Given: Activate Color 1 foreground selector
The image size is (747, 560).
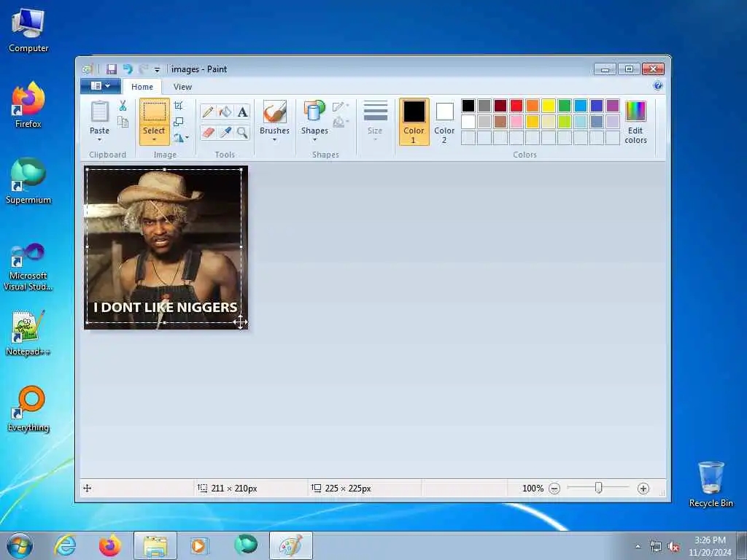Looking at the screenshot, I should [x=414, y=122].
